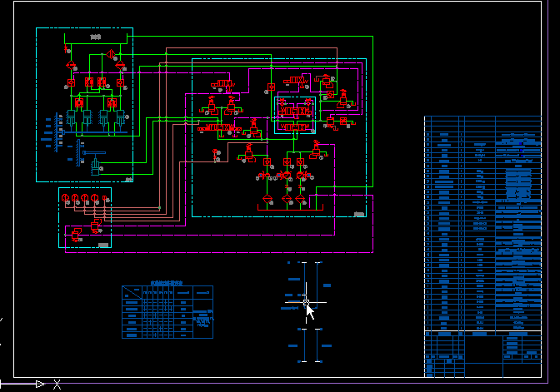Select the red double-triangle filter symbol in upper-left block
The width and height of the screenshot is (560, 392).
coord(111,54)
